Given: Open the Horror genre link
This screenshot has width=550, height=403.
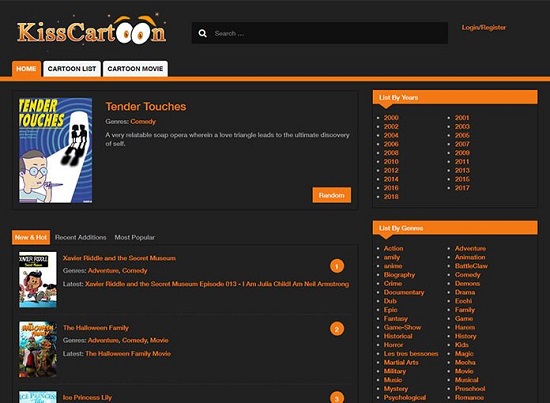Looking at the screenshot, I should pyautogui.click(x=394, y=345).
